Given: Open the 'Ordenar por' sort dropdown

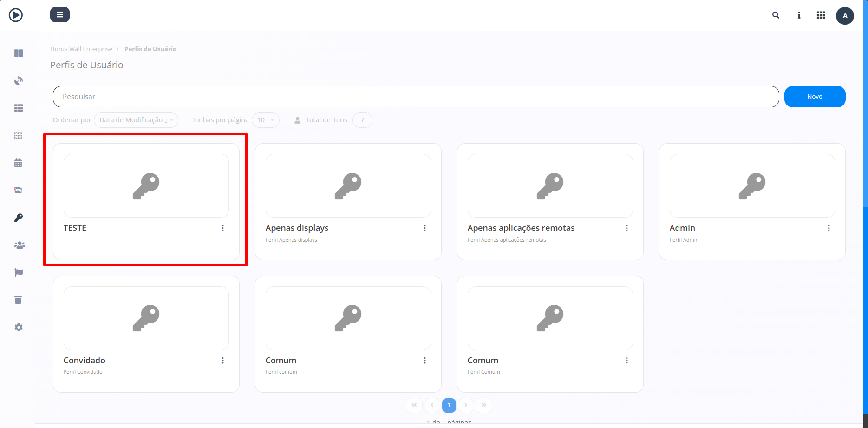Looking at the screenshot, I should pyautogui.click(x=136, y=120).
